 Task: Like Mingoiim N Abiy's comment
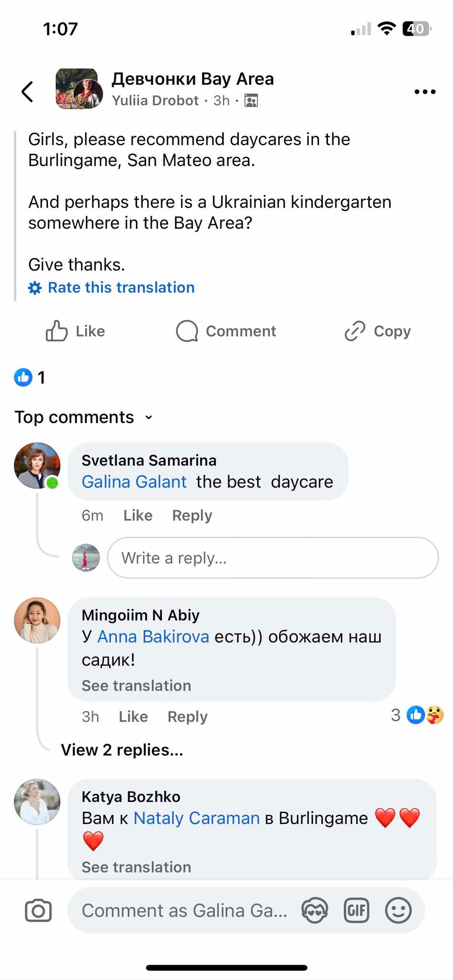pyautogui.click(x=133, y=717)
